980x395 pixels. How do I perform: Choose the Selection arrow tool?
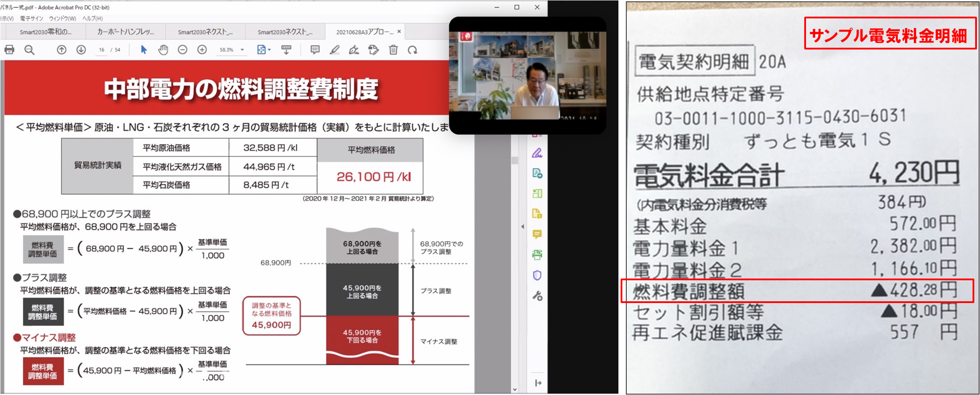tap(144, 50)
